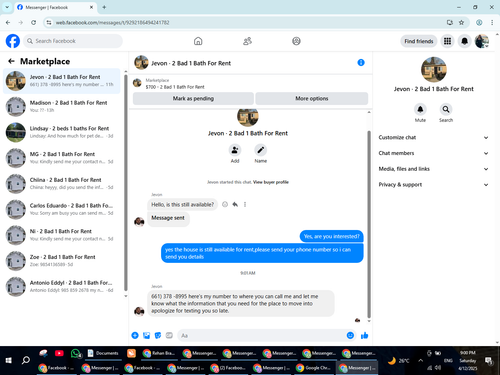This screenshot has height=375, width=500.
Task: Open the account profile picture menu
Action: pyautogui.click(x=482, y=41)
